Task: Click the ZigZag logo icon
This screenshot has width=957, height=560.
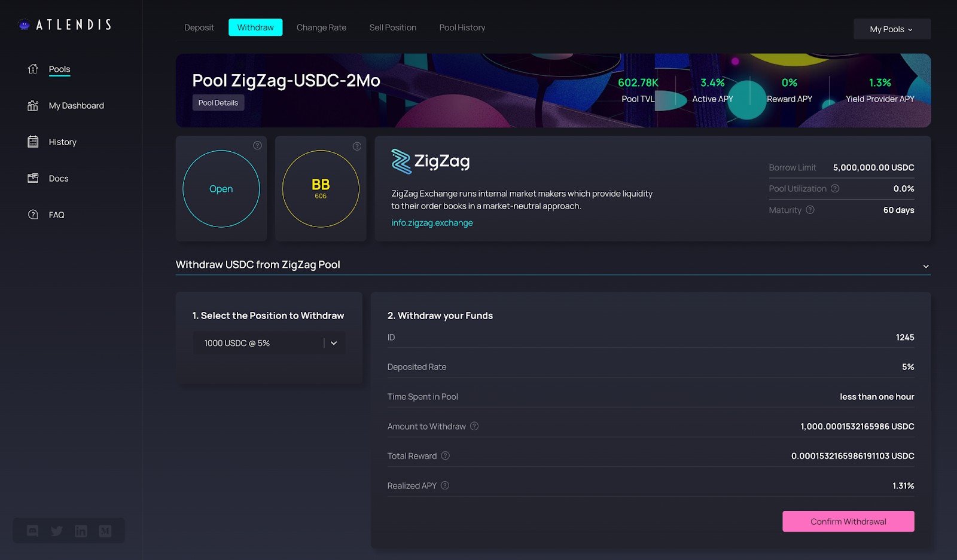Action: (401, 161)
